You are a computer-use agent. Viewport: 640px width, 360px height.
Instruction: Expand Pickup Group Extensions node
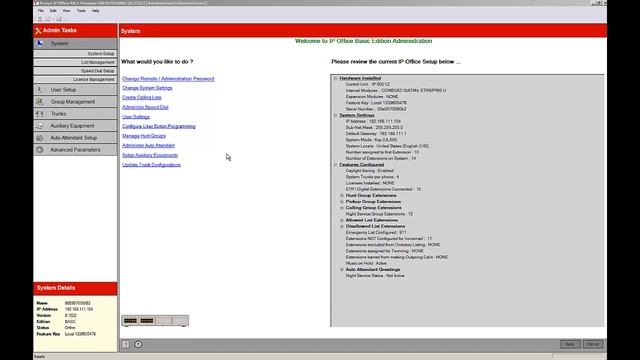[342, 202]
